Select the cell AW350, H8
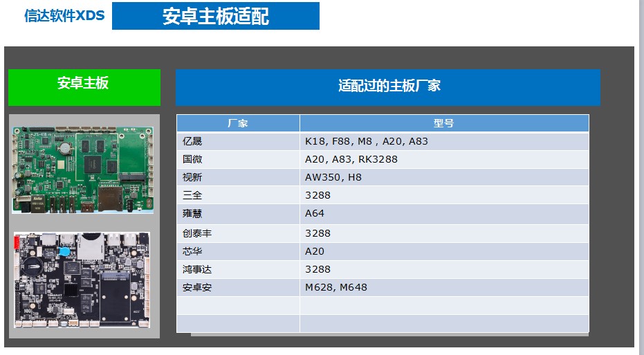 click(444, 177)
